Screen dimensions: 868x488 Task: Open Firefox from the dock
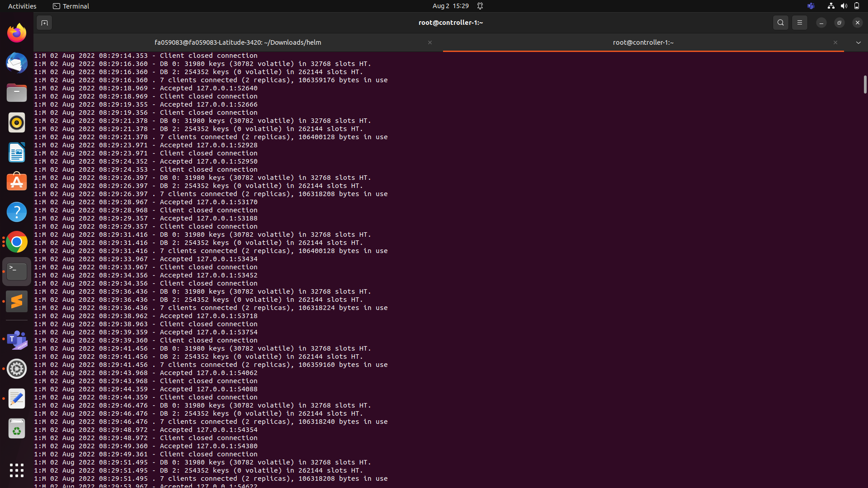pos(16,32)
